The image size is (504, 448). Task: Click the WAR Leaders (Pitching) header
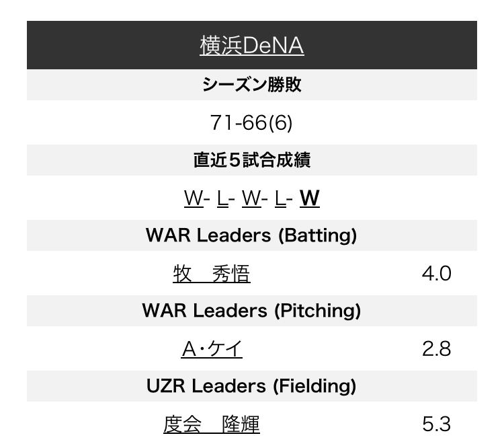click(252, 311)
